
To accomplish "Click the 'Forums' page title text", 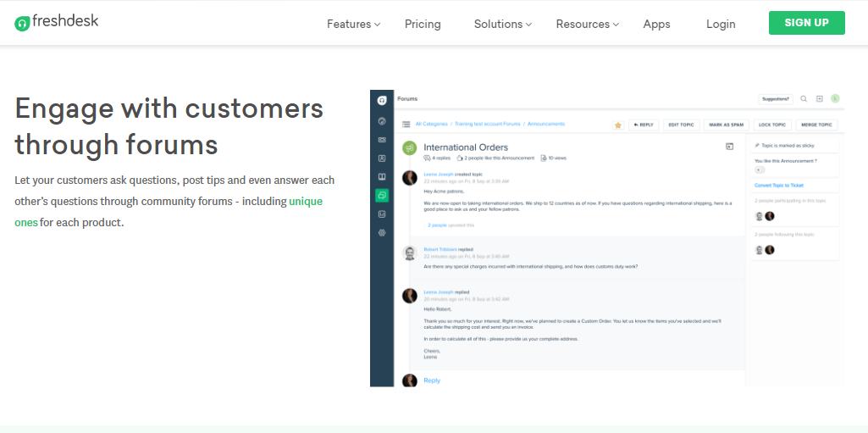I will pos(407,99).
